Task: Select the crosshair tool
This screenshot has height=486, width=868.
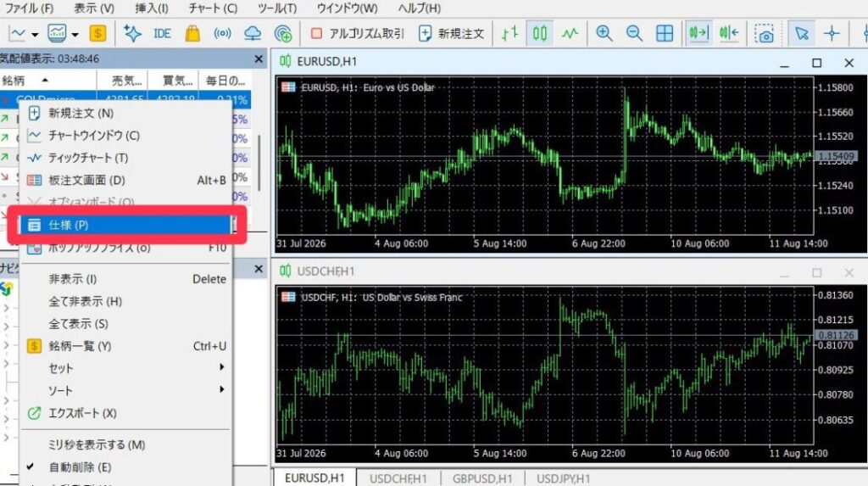Action: 832,34
